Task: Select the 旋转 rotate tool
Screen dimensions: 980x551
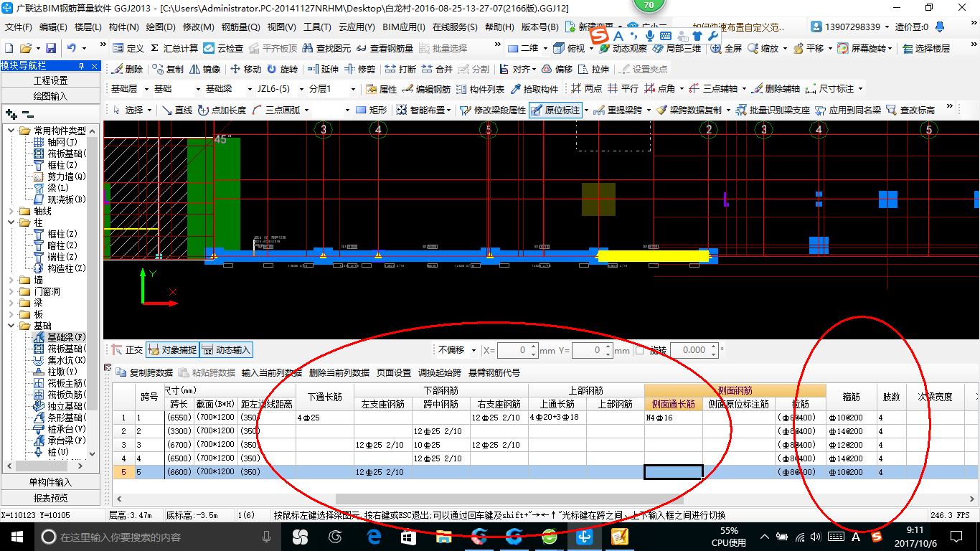Action: point(282,70)
